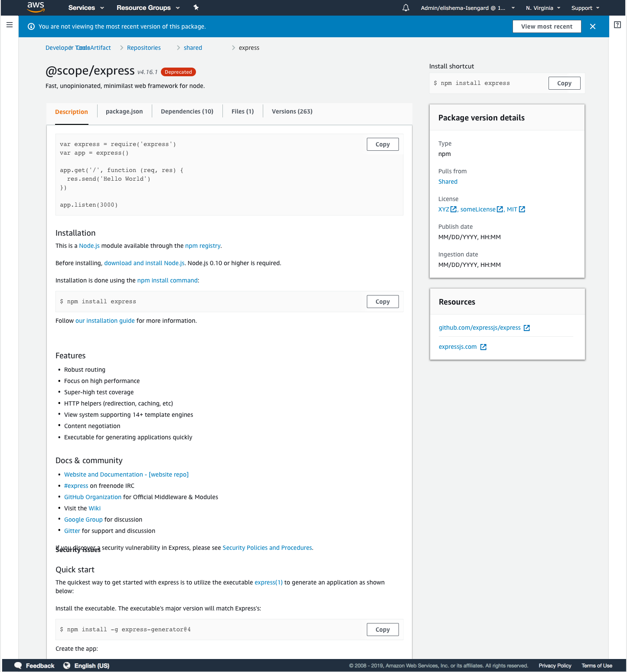
Task: Open Website and Documentation link
Action: point(126,474)
